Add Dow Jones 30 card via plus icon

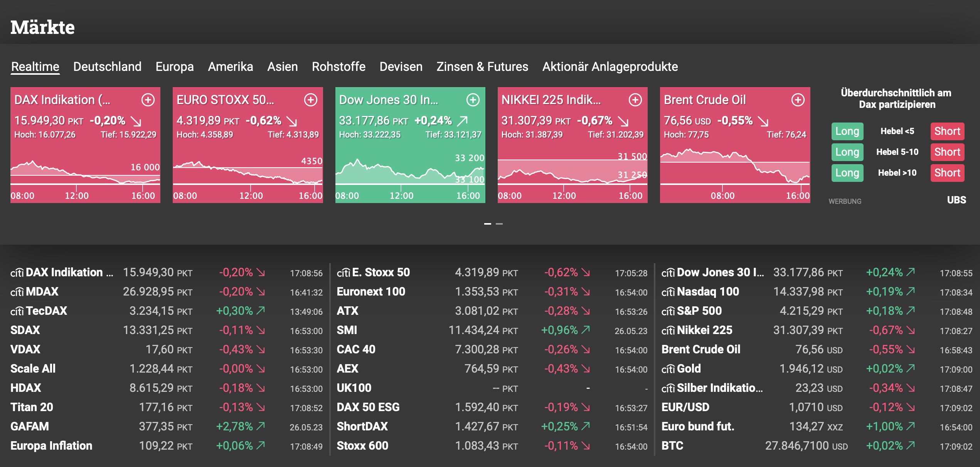[473, 100]
